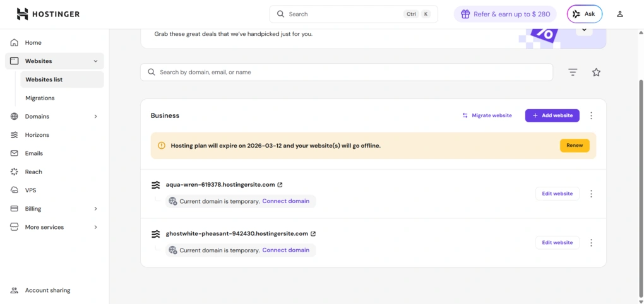Open aqua-wren-619378 site via external link icon
This screenshot has height=304, width=644.
pos(280,185)
